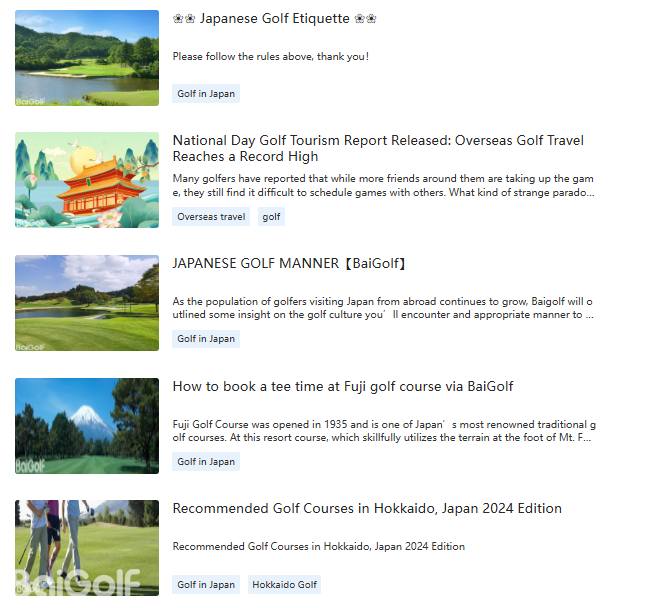Viewport: 650px width, 608px height.
Task: Open the National Day Golf Tourism Report title
Action: pyautogui.click(x=378, y=148)
